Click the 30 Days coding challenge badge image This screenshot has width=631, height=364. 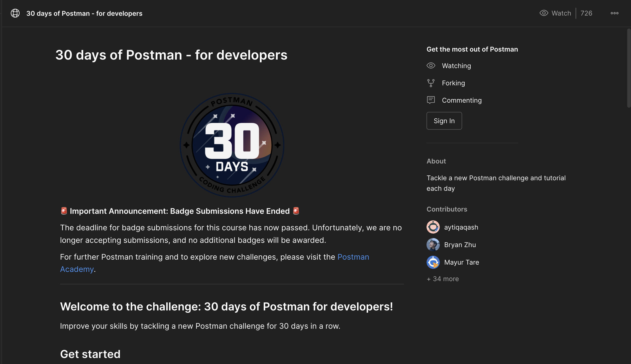tap(232, 145)
